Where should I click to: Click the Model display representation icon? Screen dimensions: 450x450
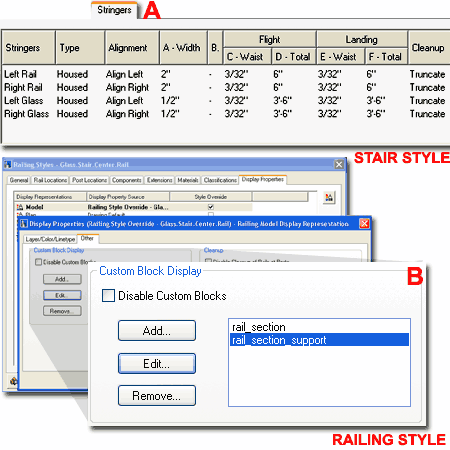click(20, 207)
